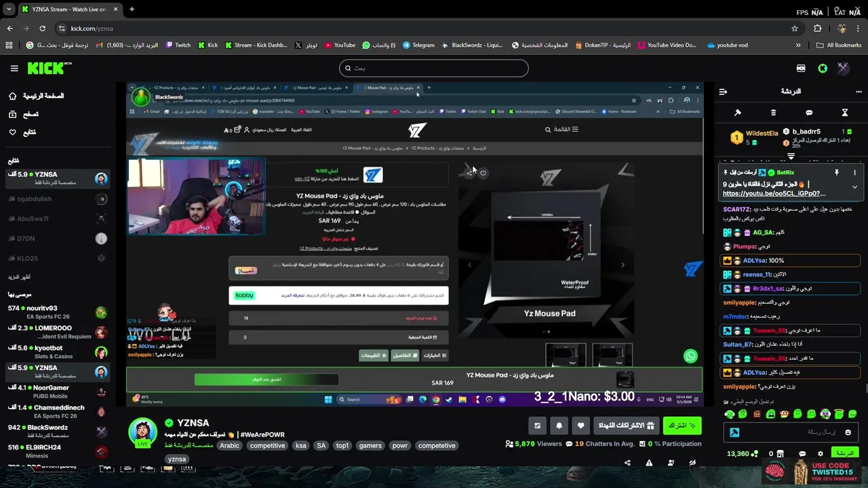This screenshot has height=488, width=868.
Task: Open recommended channel EL9IRCH24
Action: click(57, 451)
